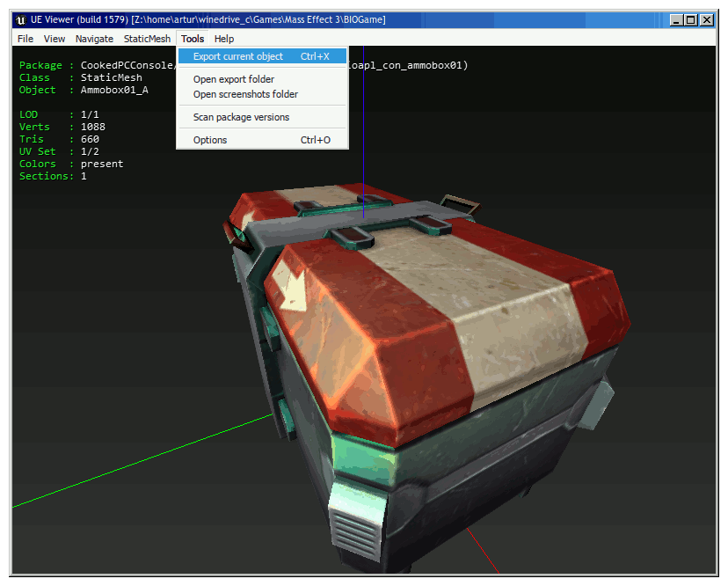
Task: Choose Export current object
Action: coord(262,56)
